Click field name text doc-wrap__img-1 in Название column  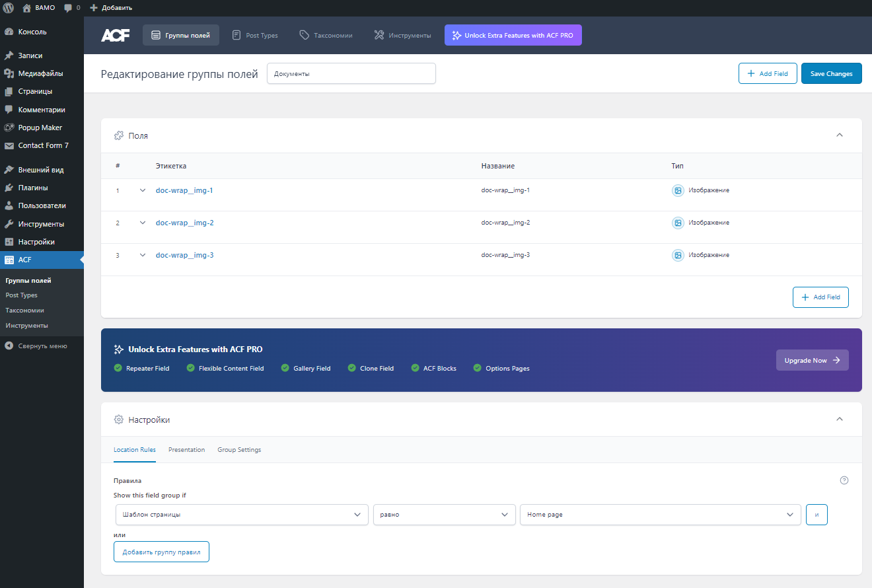(505, 190)
